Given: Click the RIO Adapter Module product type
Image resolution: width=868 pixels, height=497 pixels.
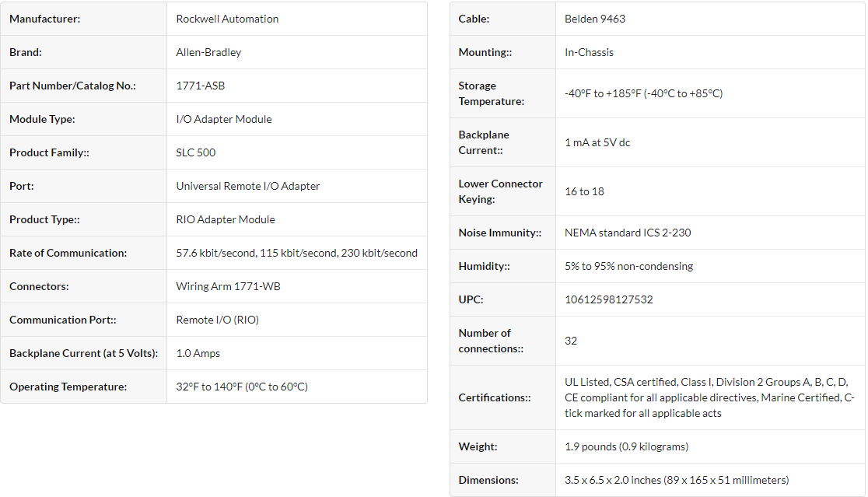Looking at the screenshot, I should click(x=226, y=219).
